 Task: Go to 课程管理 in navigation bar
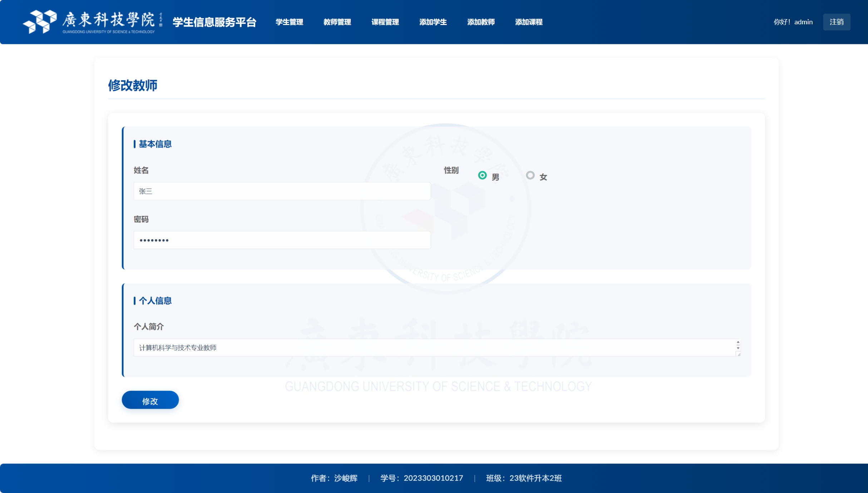[x=385, y=22]
